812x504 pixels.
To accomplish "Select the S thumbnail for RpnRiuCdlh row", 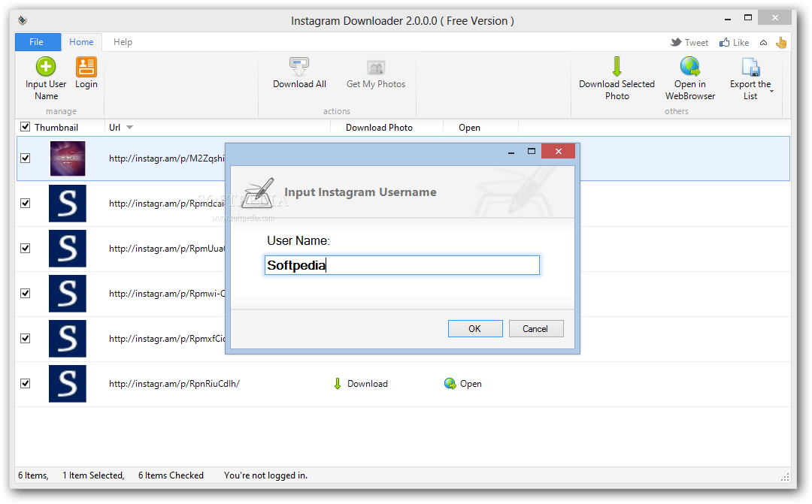I will pyautogui.click(x=68, y=383).
